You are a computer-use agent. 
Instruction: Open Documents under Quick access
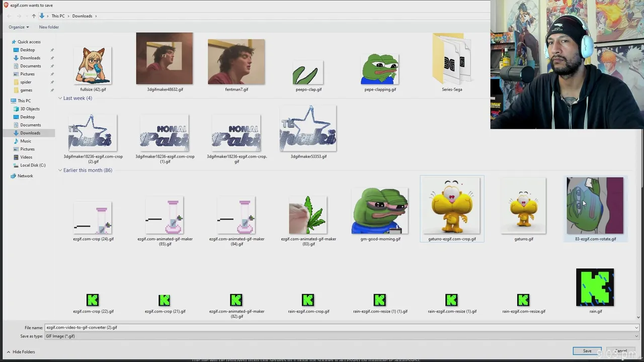tap(30, 66)
